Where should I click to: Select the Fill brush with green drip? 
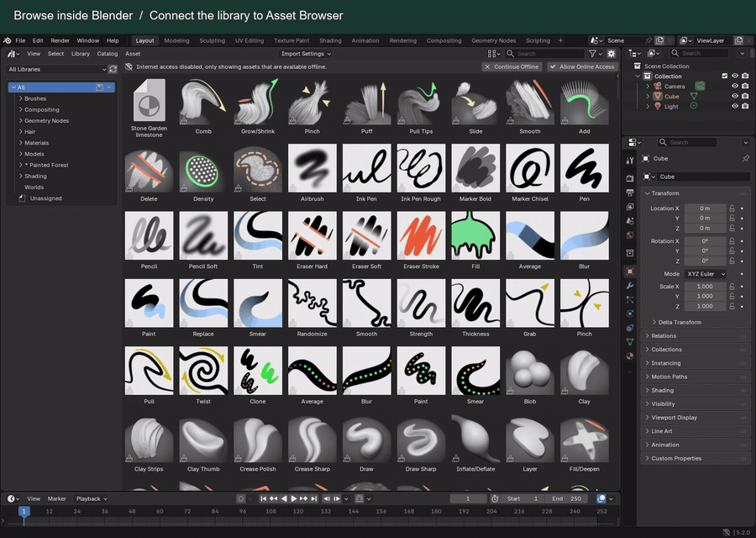(x=475, y=241)
